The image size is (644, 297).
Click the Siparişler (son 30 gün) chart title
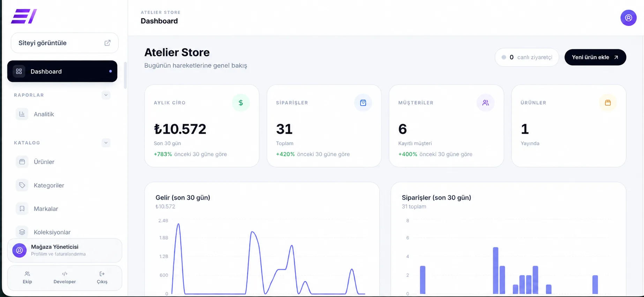tap(436, 197)
